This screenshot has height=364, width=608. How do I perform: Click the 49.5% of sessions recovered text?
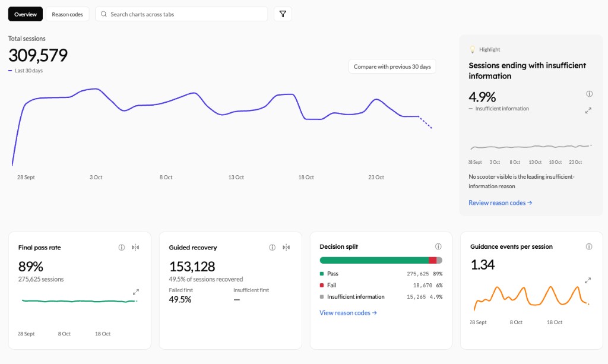206,279
